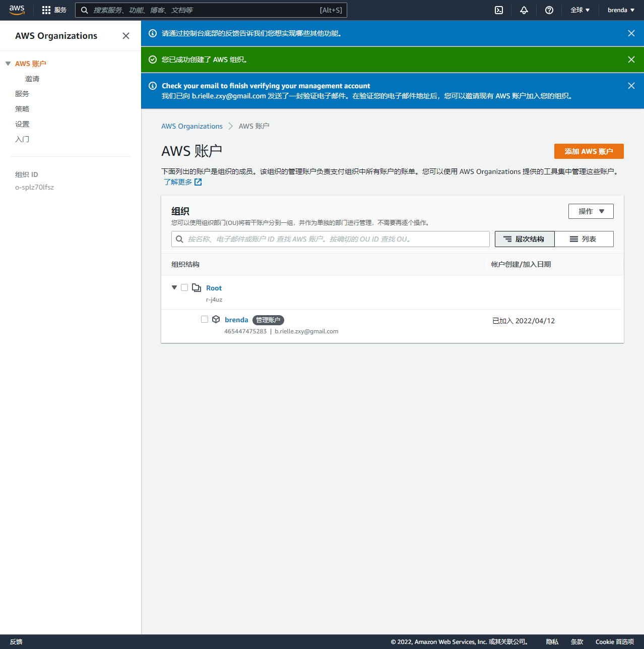Click the 帐户创建/加入日期 column header

[x=521, y=264]
